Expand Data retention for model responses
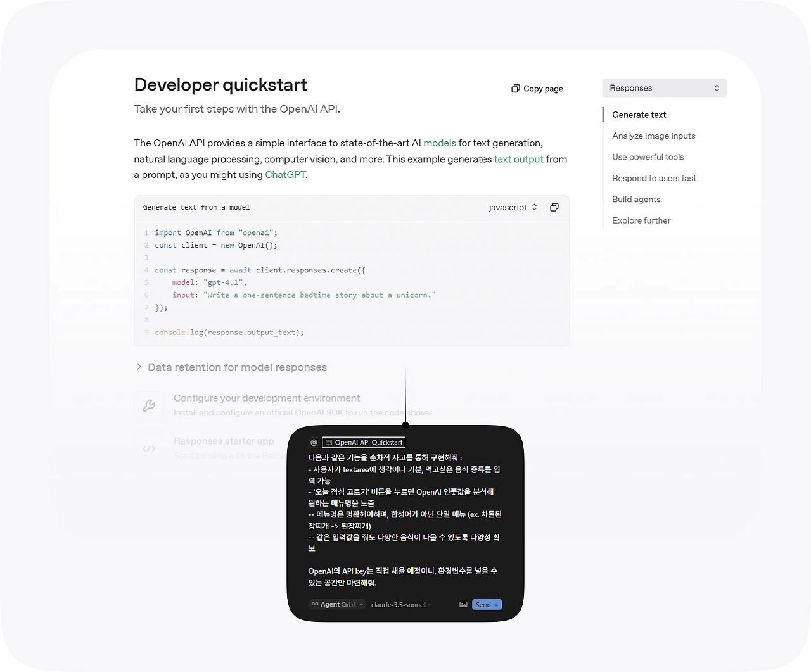This screenshot has height=672, width=811. pos(232,367)
